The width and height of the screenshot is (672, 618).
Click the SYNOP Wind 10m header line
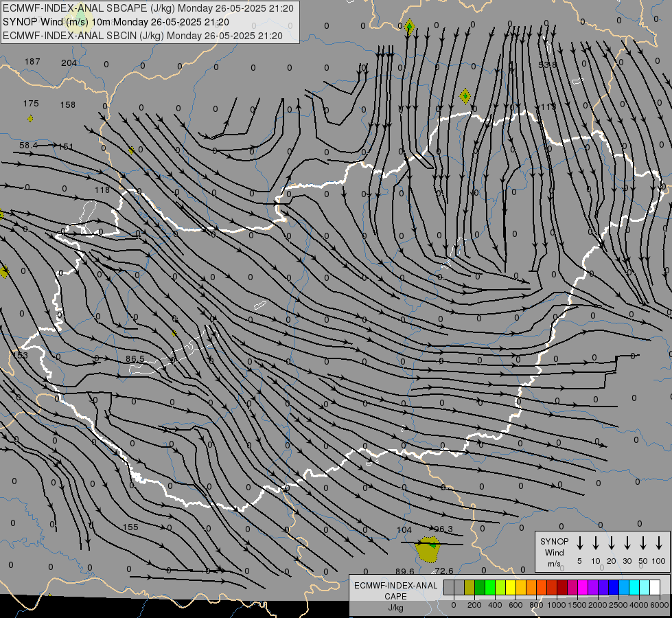116,22
